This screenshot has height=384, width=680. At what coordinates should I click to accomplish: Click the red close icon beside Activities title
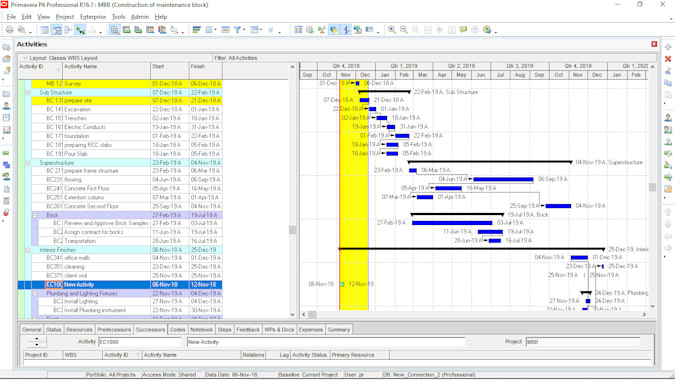(654, 44)
